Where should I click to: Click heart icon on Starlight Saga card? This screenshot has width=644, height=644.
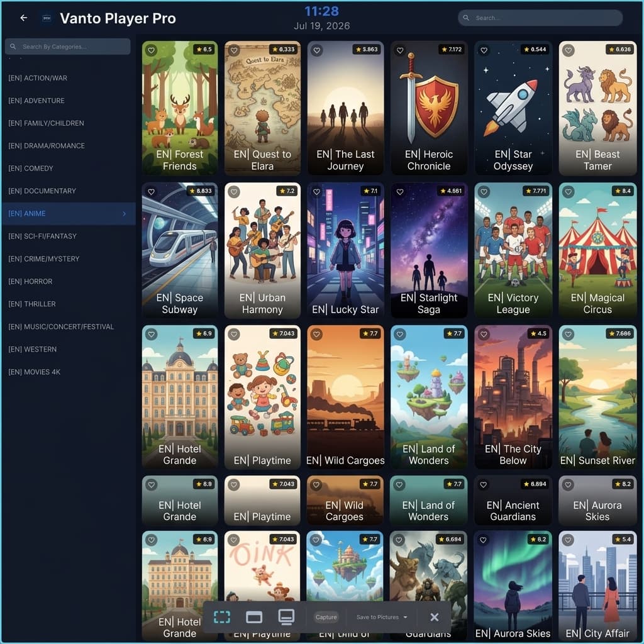tap(400, 191)
